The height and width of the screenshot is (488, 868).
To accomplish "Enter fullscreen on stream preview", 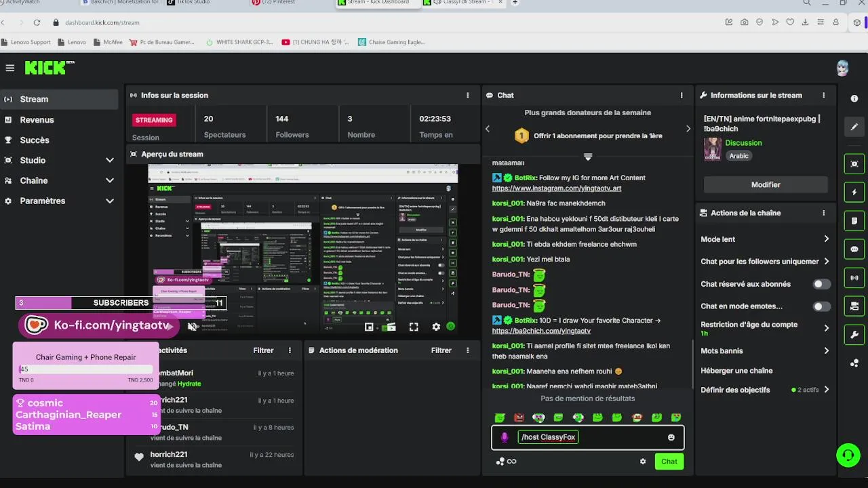I will [414, 327].
